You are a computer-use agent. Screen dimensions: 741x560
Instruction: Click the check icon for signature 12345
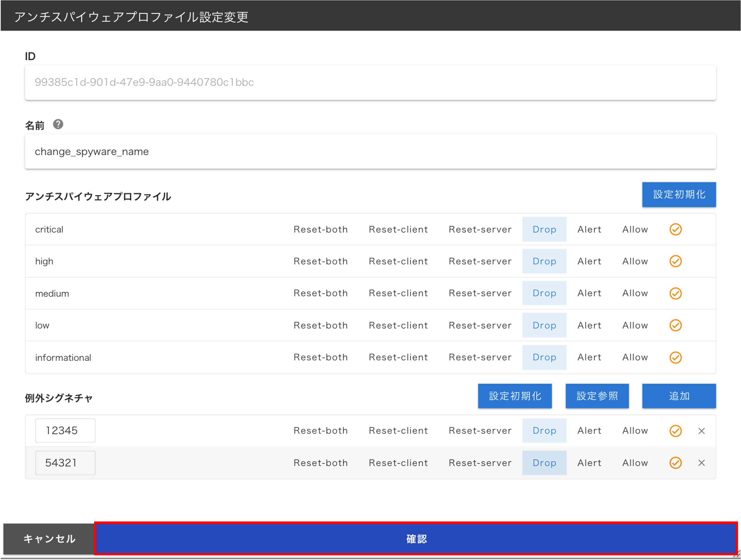[x=676, y=431]
